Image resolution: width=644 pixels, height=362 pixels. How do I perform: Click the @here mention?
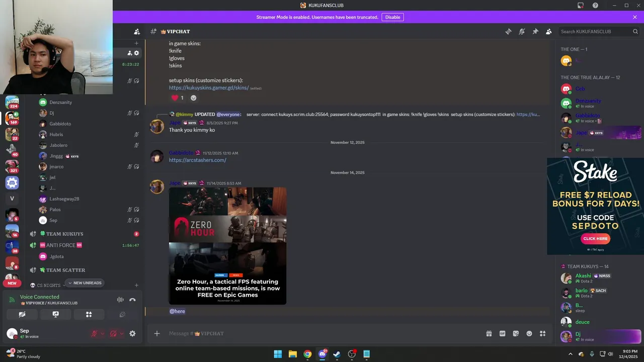click(177, 311)
